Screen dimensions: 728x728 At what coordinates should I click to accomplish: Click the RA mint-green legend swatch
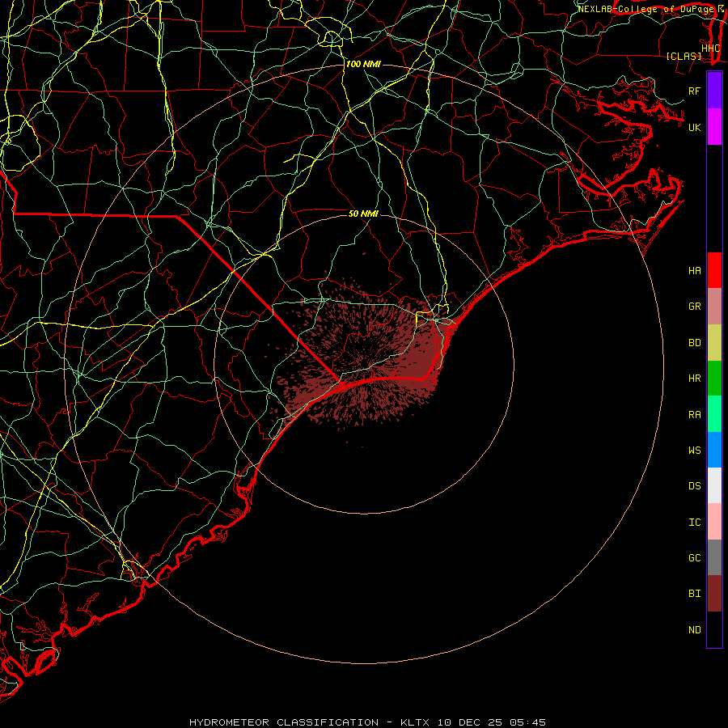(714, 414)
